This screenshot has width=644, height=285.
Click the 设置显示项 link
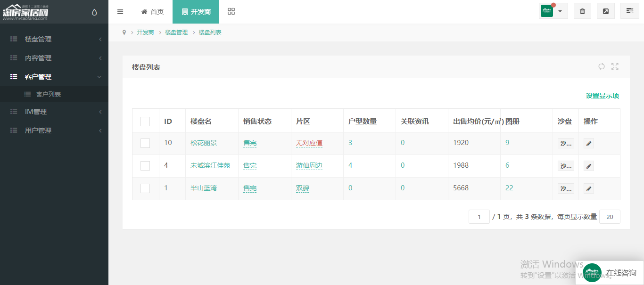click(x=602, y=96)
